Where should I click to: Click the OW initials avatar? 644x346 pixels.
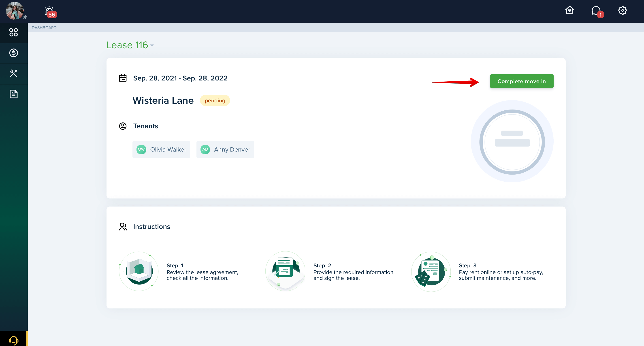(141, 150)
